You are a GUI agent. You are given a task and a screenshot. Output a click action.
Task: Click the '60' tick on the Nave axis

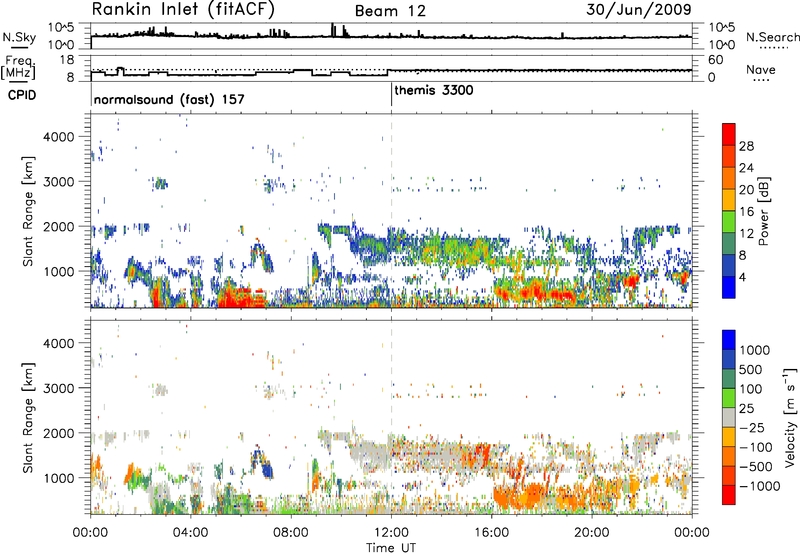pos(716,60)
